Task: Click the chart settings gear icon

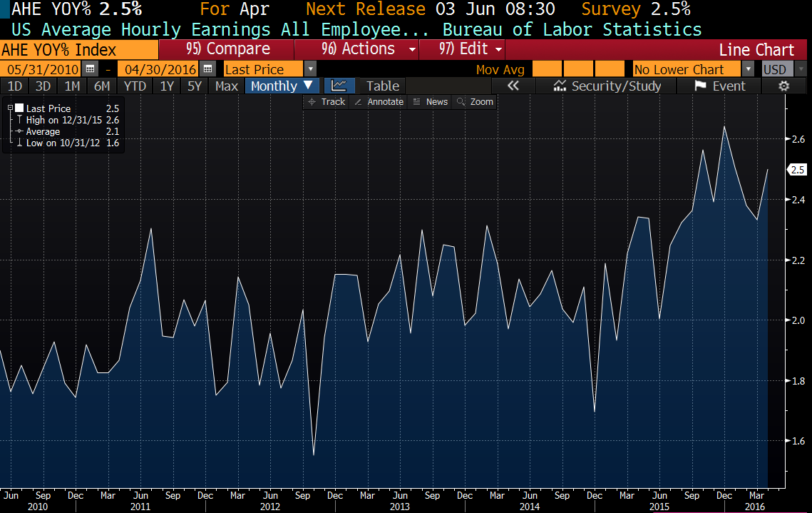Action: click(783, 86)
